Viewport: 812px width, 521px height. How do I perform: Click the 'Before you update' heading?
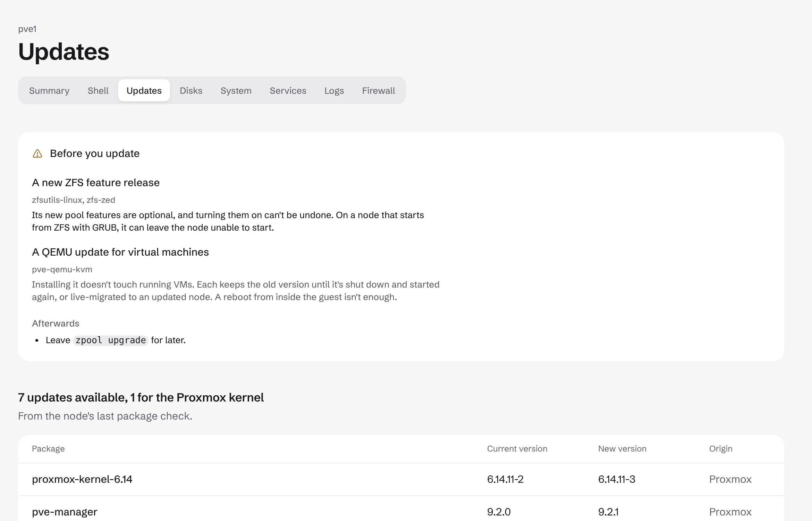pos(95,154)
